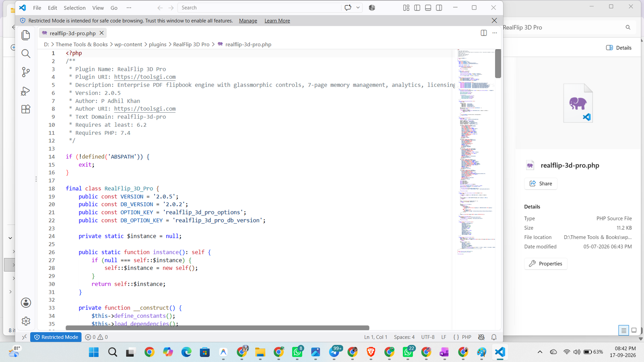Click RealFlip 3D Pro in breadcrumb

[x=191, y=44]
